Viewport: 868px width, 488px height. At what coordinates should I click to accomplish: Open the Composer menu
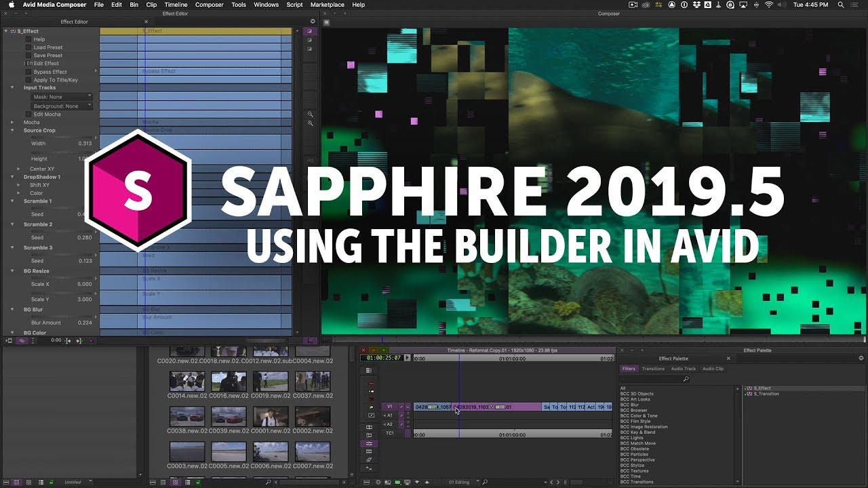coord(209,5)
